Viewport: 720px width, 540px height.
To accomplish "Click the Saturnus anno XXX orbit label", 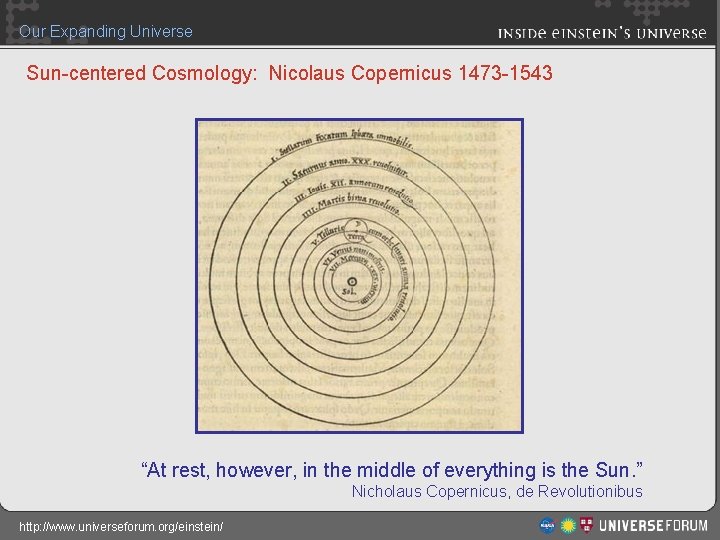I will (x=345, y=170).
